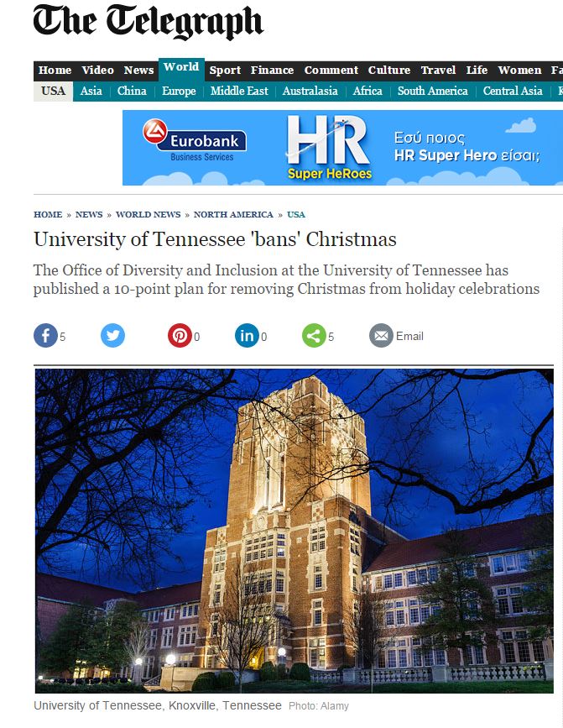The image size is (563, 728).
Task: Share article on Facebook icon
Action: 45,335
